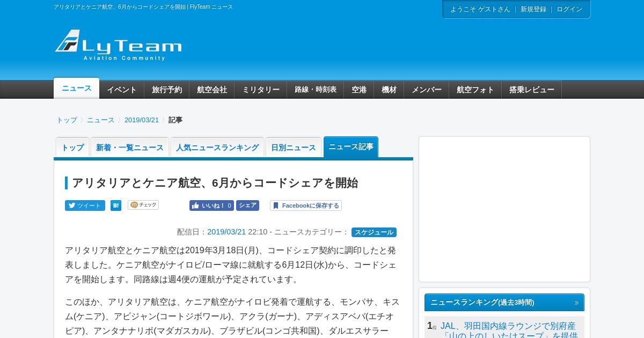Click the Facebook like いいね！ button
644x338 pixels.
coord(211,205)
